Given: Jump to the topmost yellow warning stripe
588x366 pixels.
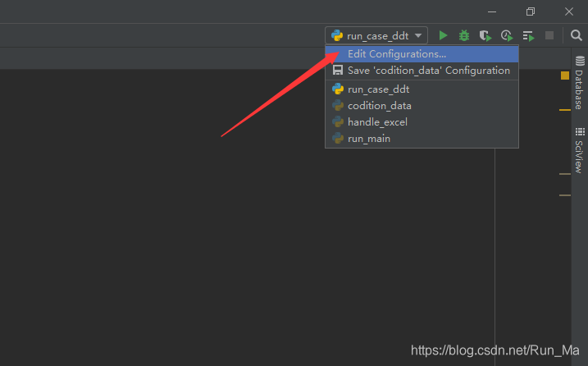Looking at the screenshot, I should 565,110.
